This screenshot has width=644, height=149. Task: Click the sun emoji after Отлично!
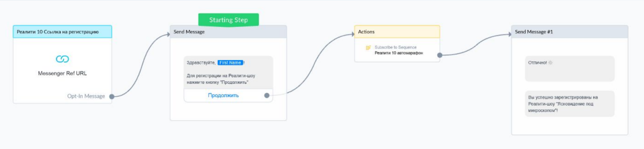pyautogui.click(x=550, y=63)
